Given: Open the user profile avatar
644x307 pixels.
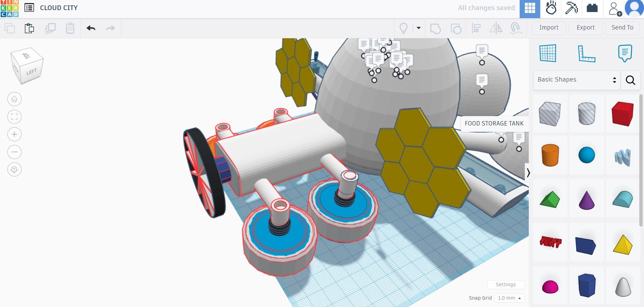Looking at the screenshot, I should pos(634,9).
